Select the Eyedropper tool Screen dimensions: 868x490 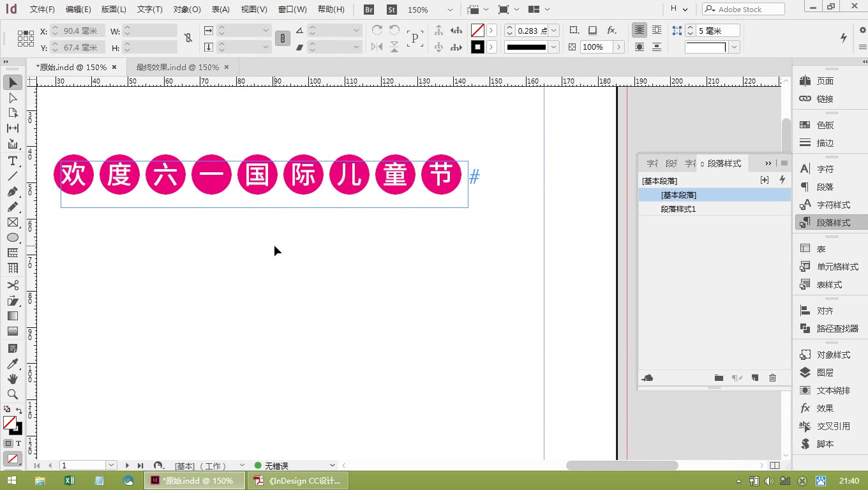(13, 364)
